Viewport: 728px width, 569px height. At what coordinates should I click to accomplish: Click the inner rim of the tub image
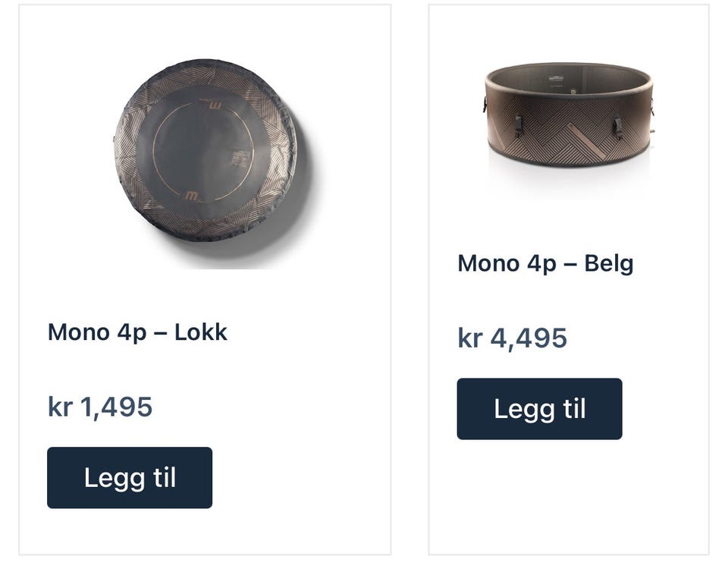point(569,78)
